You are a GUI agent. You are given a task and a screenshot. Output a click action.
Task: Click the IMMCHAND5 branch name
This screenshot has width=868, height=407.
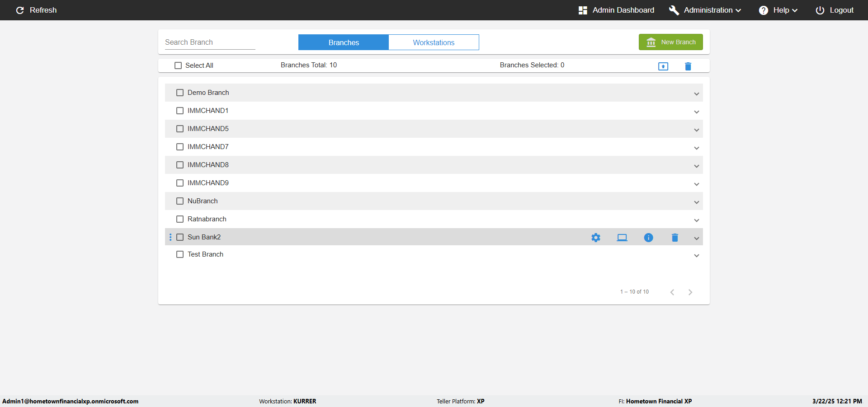pos(208,129)
